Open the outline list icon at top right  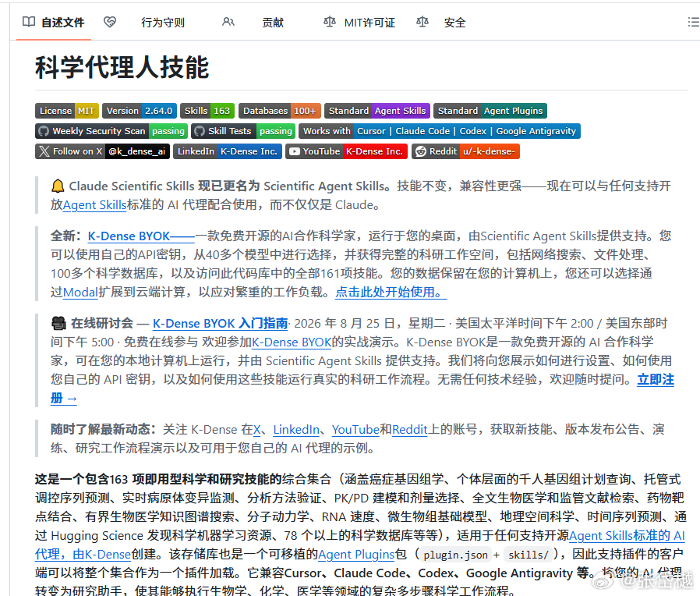[693, 22]
